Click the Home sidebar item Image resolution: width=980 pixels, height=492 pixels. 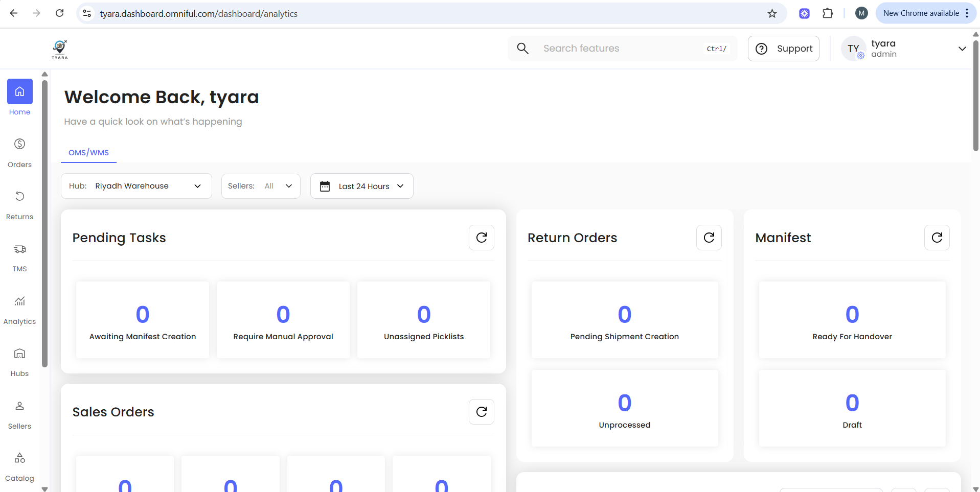[19, 97]
